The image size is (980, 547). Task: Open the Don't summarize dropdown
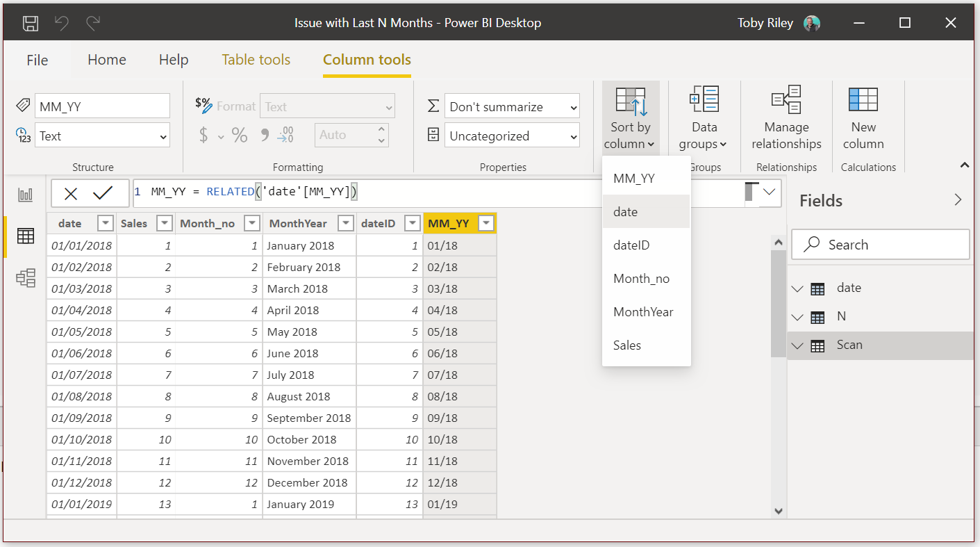point(512,107)
